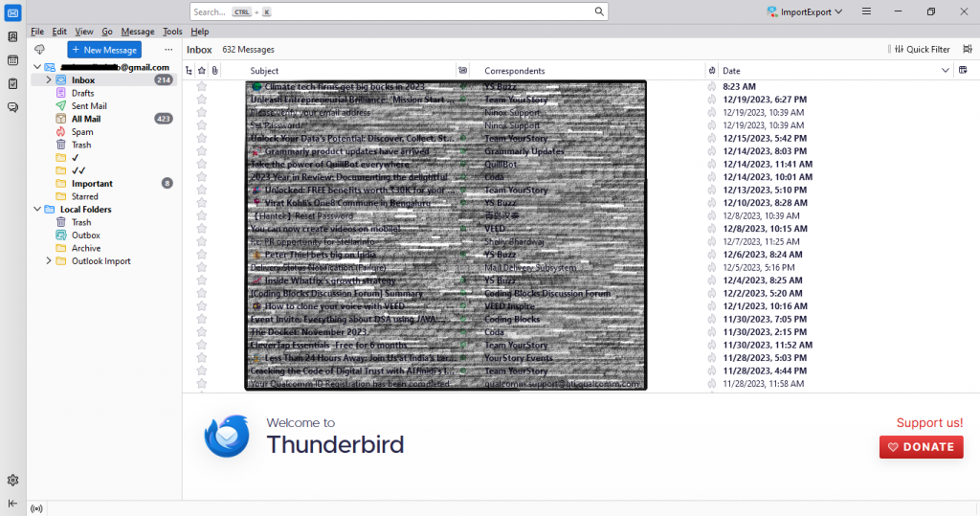Screen dimensions: 980x516
Task: Select the Important folder
Action: coord(92,183)
